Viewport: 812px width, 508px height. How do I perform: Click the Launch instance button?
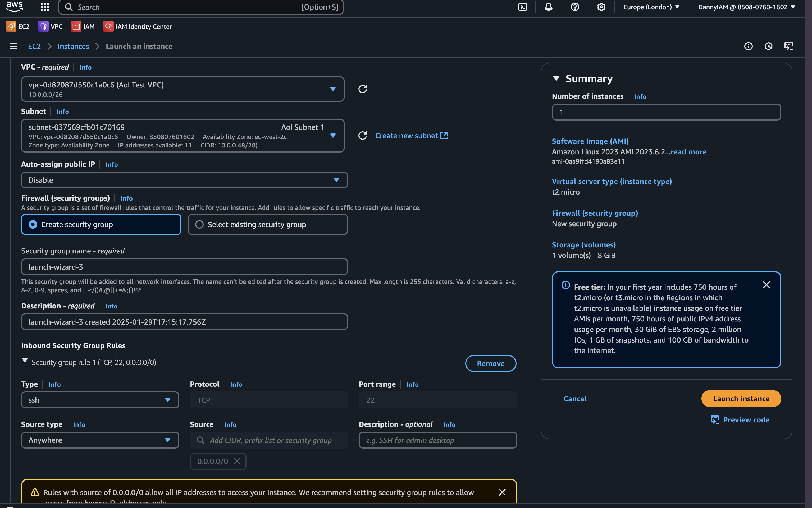(x=741, y=399)
